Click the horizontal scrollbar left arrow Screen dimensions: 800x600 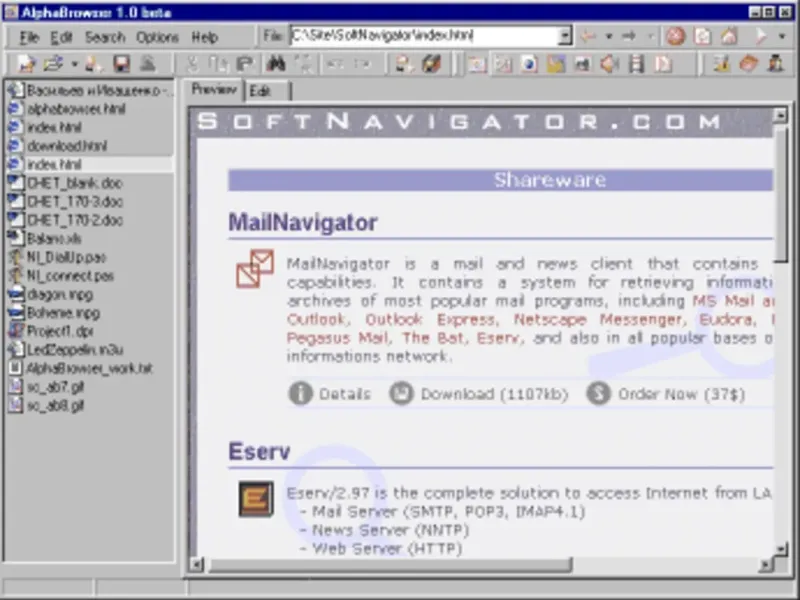coord(196,564)
